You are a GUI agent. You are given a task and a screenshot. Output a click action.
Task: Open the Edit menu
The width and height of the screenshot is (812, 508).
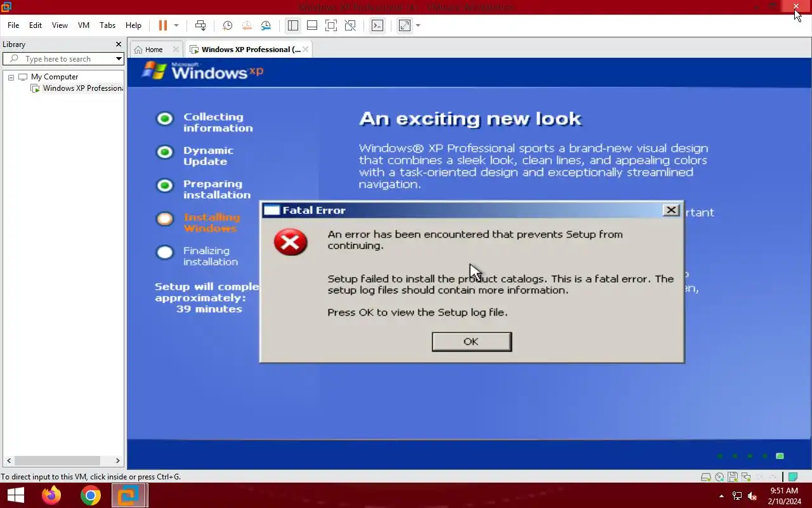(x=36, y=25)
